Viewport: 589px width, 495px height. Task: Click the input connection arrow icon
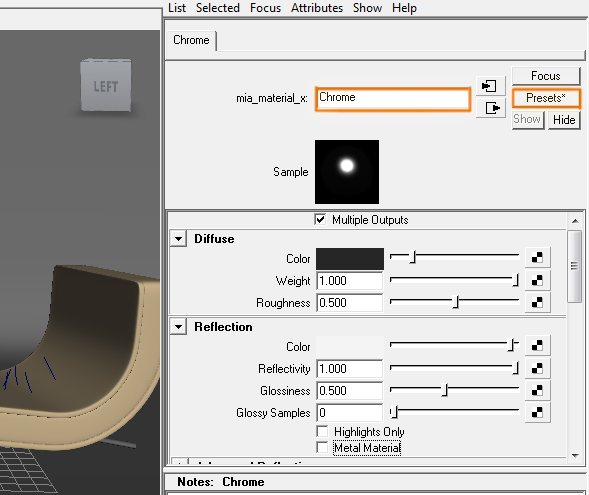(x=490, y=86)
